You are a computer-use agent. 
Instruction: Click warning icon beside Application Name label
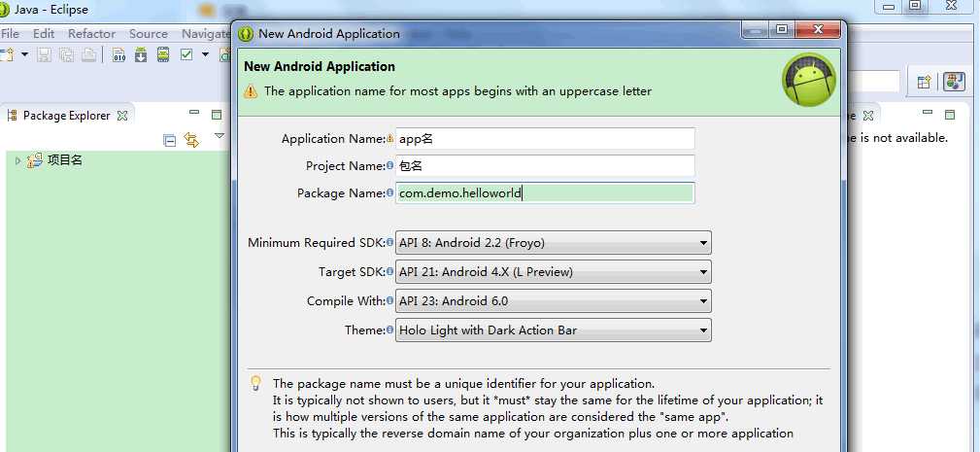coord(390,139)
